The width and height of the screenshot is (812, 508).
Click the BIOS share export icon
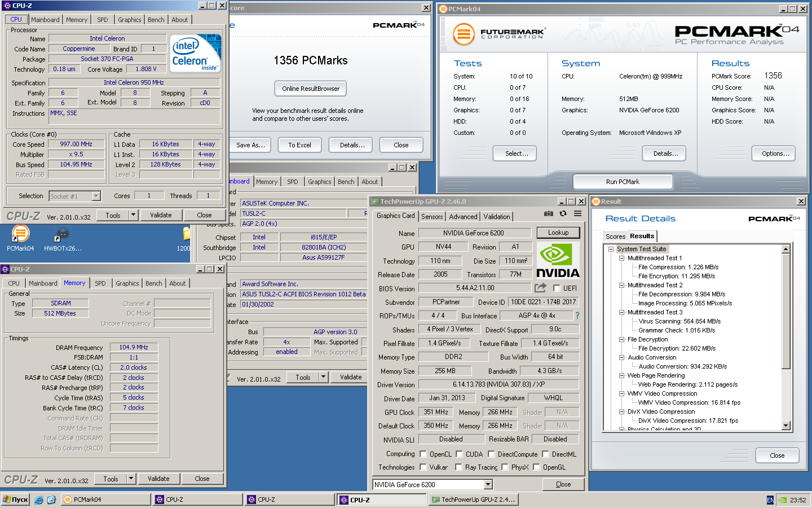click(541, 288)
